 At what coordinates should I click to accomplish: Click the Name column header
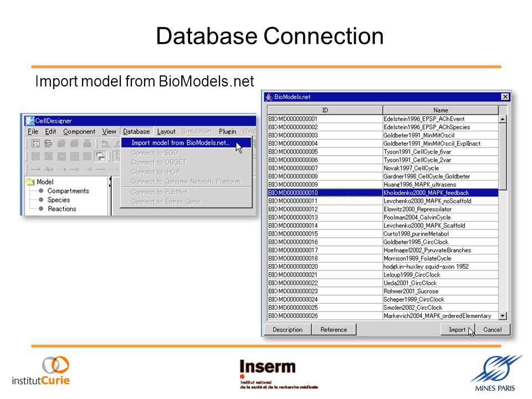[x=441, y=110]
